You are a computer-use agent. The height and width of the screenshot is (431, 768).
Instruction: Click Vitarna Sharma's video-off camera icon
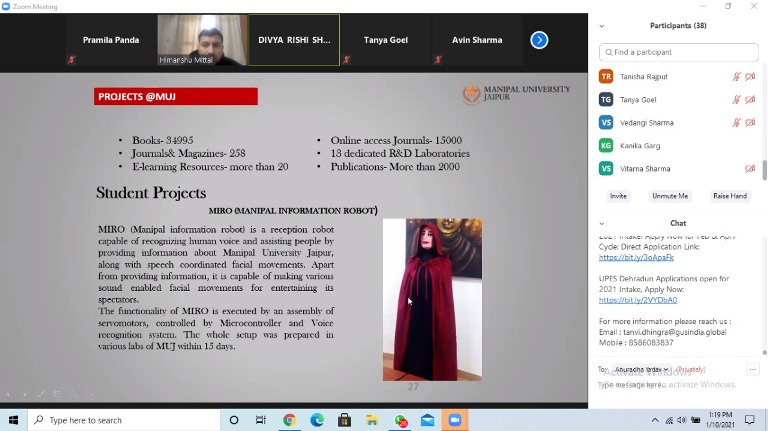(x=750, y=169)
